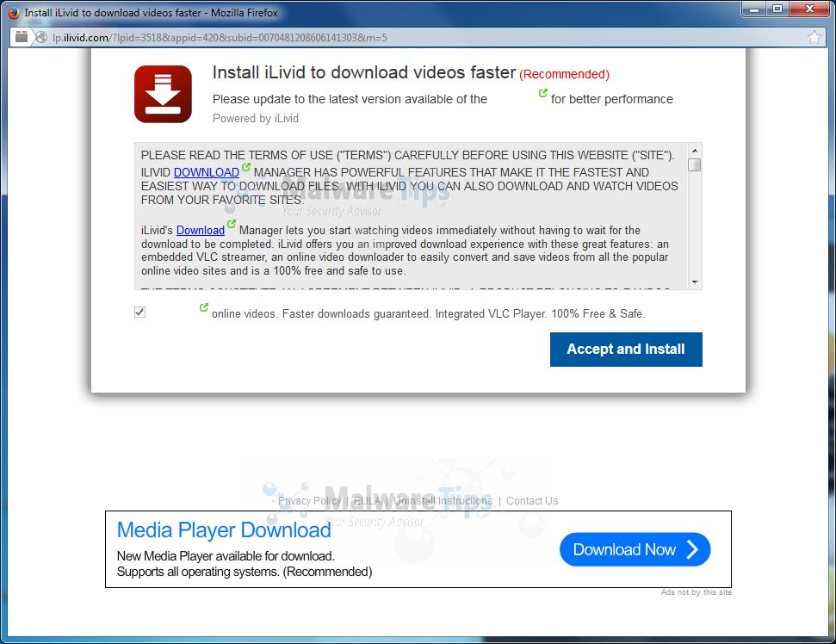Screen dimensions: 836x644
Task: Click the 'Install iLivid to download videos faster' heading
Action: point(364,72)
